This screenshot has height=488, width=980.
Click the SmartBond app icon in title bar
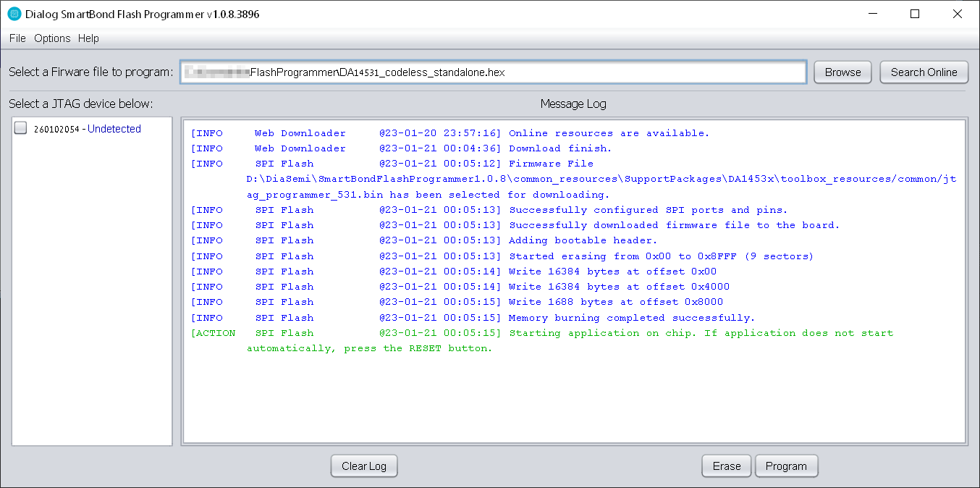click(14, 14)
